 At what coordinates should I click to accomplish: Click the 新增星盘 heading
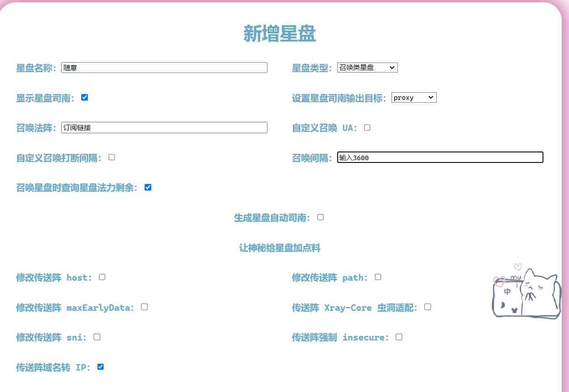tap(280, 34)
